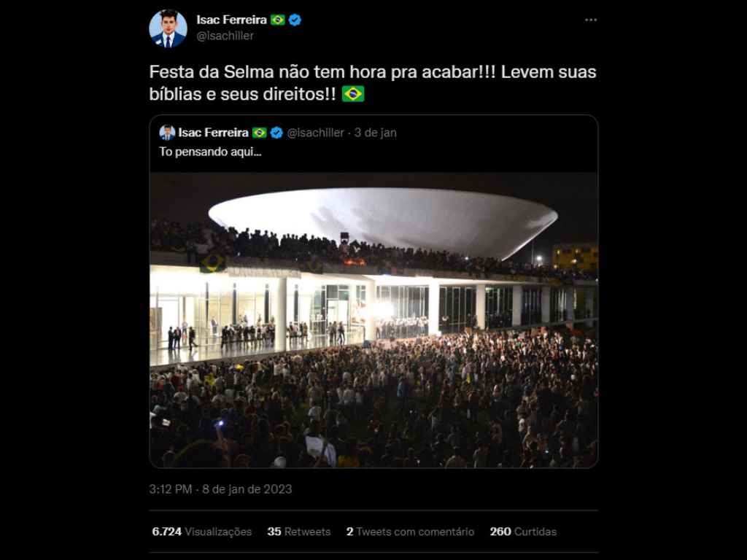Click the main author's profile avatar
747x560 pixels.
(168, 28)
